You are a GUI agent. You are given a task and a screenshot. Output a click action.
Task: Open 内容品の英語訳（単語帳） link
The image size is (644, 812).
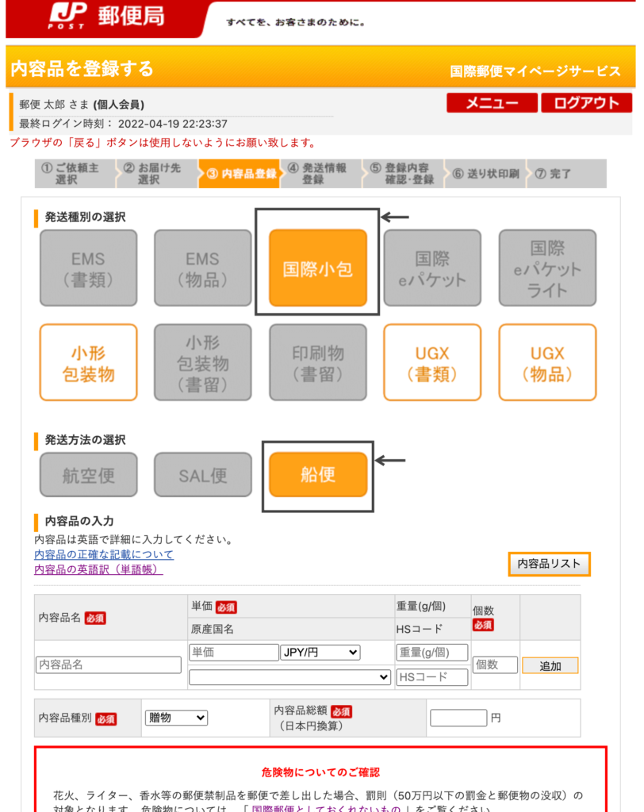98,569
